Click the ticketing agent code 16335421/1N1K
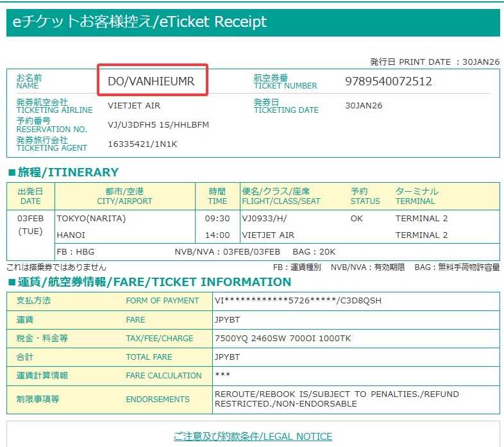This screenshot has width=504, height=447. pyautogui.click(x=142, y=144)
